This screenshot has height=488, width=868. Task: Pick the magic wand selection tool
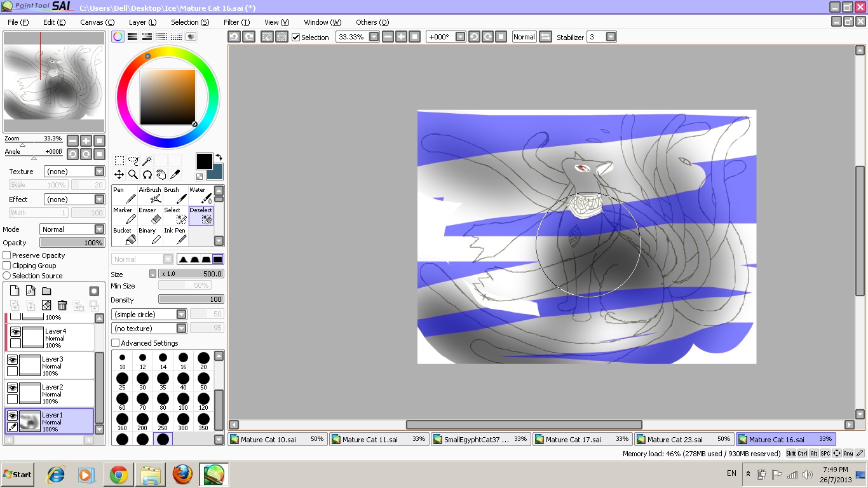tap(147, 161)
